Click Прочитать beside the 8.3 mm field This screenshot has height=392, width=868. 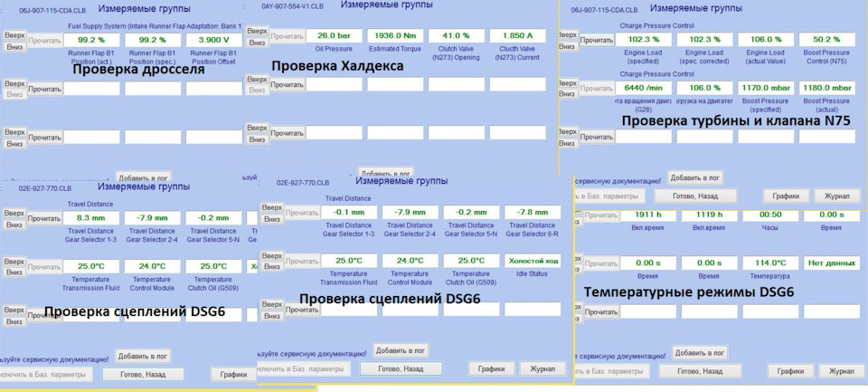tap(44, 218)
